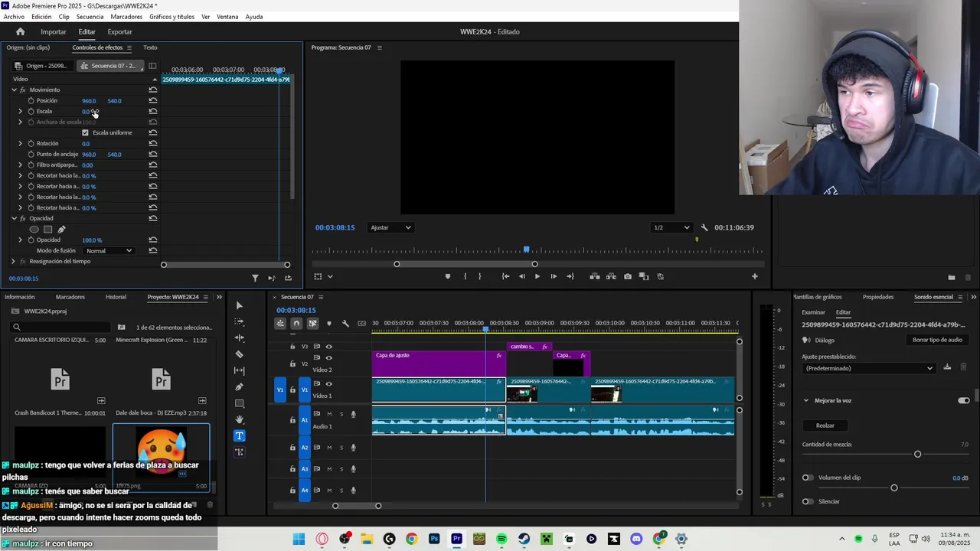Open Program monitor settings wrench
This screenshot has height=551, width=980.
pos(704,227)
